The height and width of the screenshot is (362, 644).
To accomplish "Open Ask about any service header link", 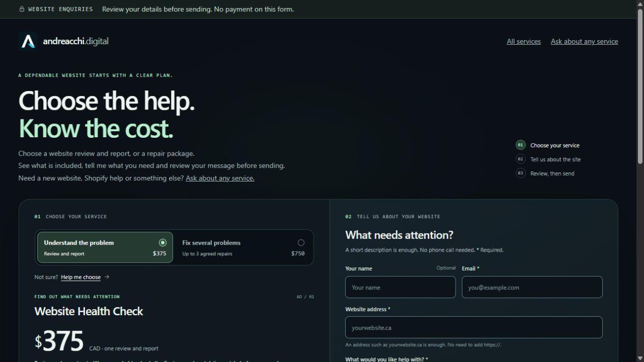I will [x=584, y=42].
